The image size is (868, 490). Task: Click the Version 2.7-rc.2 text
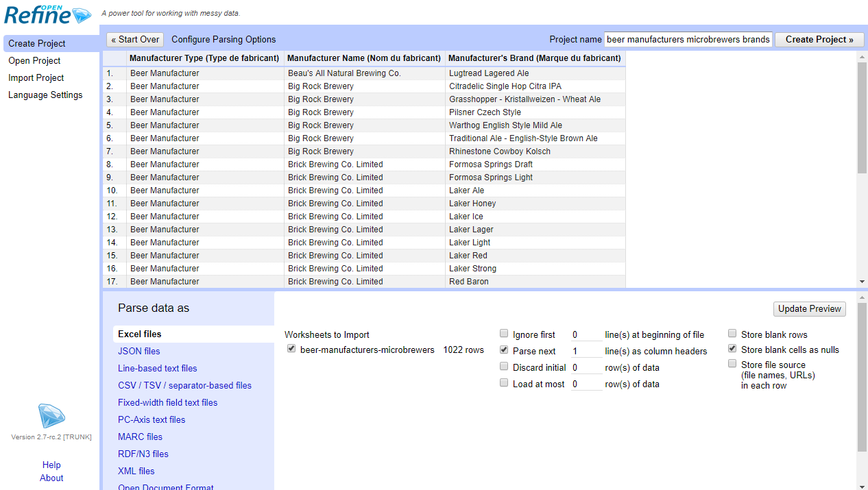point(51,437)
